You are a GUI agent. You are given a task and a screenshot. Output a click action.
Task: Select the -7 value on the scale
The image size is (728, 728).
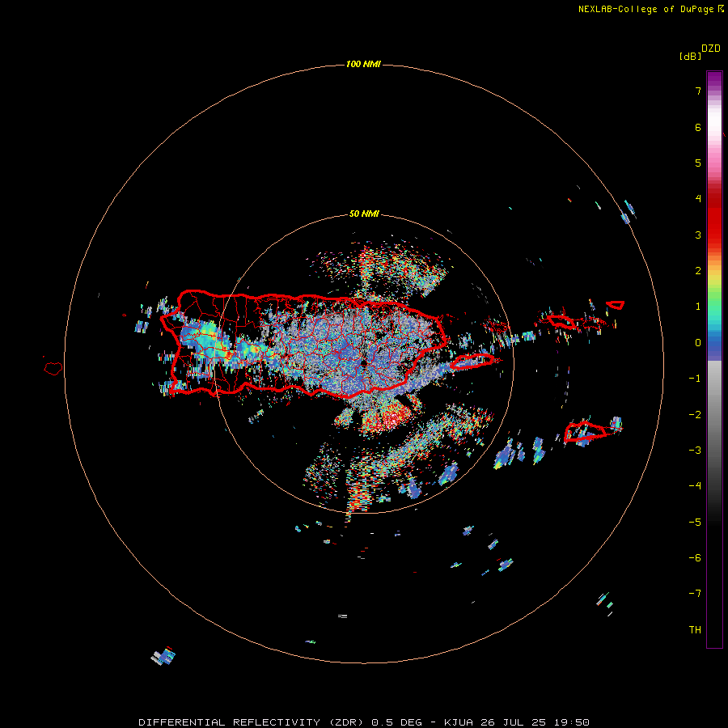coord(695,594)
